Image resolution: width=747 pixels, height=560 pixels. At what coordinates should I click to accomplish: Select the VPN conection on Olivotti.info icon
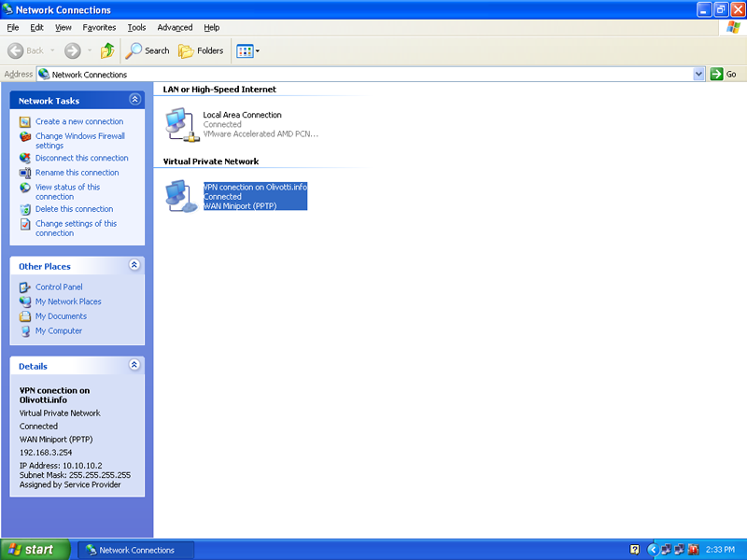181,196
